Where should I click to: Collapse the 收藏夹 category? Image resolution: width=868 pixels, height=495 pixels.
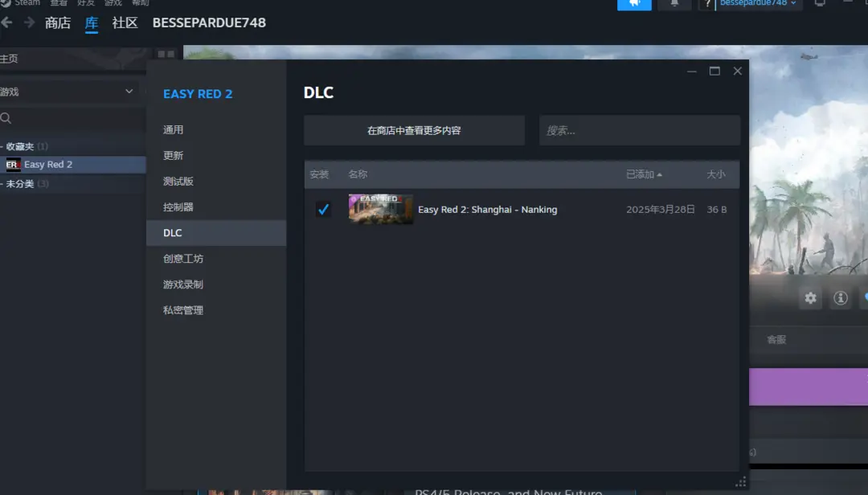pos(2,147)
